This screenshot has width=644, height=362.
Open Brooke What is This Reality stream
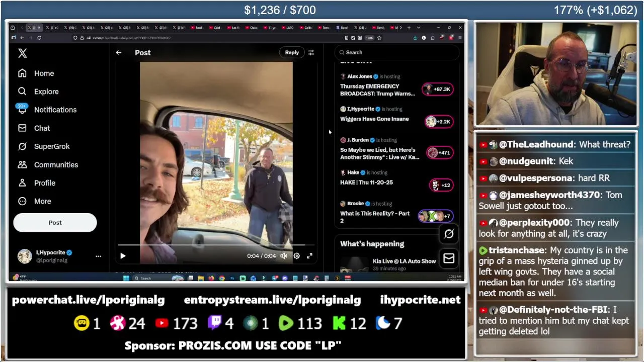pyautogui.click(x=375, y=217)
